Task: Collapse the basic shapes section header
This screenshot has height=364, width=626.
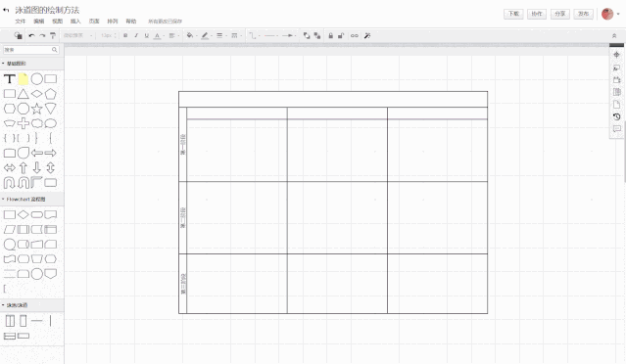Action: 32,64
